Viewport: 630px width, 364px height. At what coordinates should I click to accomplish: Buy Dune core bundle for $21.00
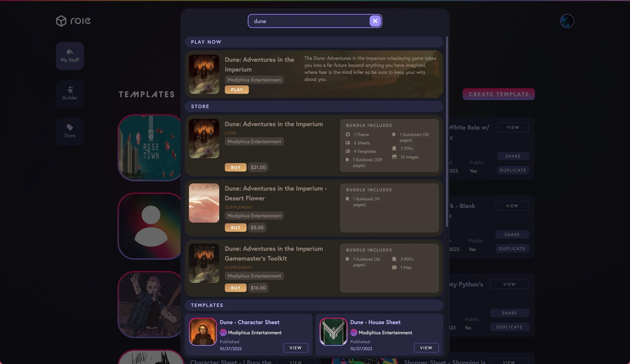235,167
